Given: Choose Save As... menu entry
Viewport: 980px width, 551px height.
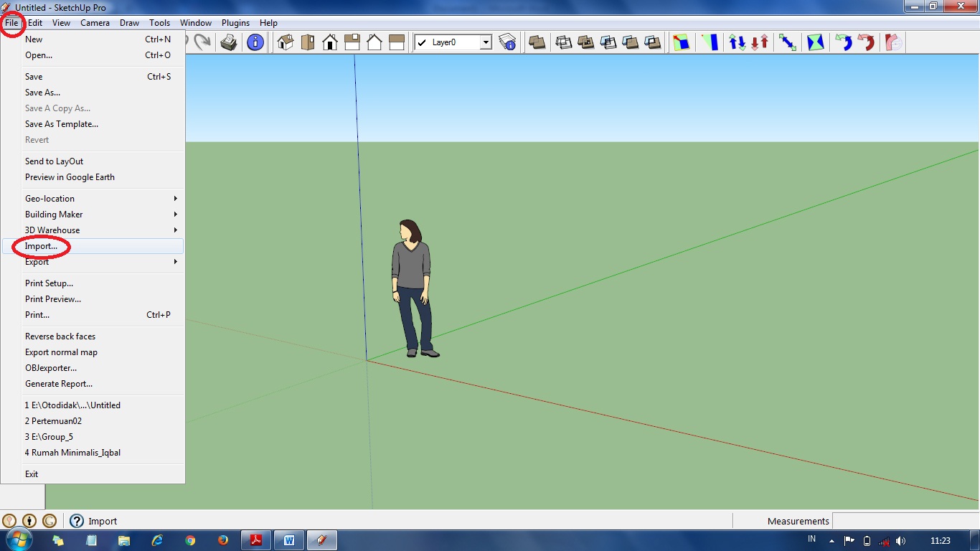Looking at the screenshot, I should click(93, 93).
